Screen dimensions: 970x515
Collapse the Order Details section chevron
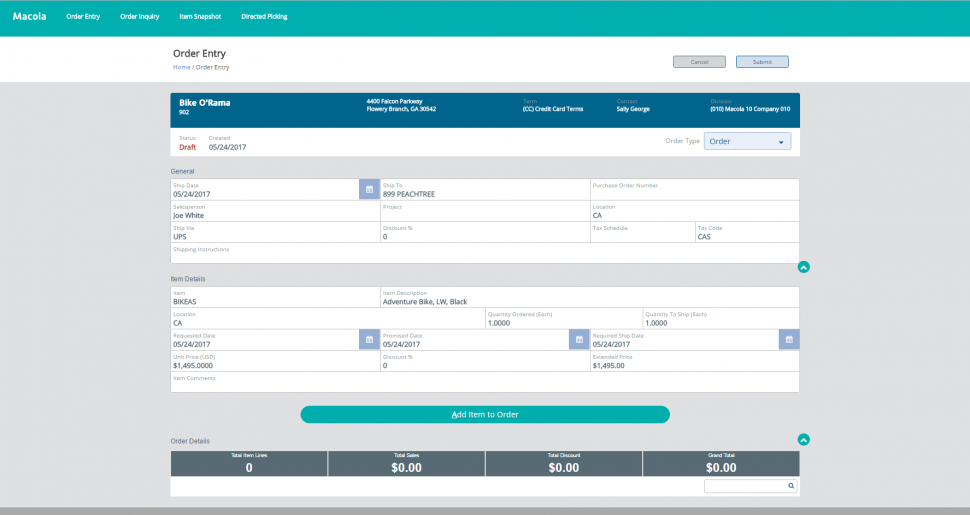pyautogui.click(x=804, y=440)
